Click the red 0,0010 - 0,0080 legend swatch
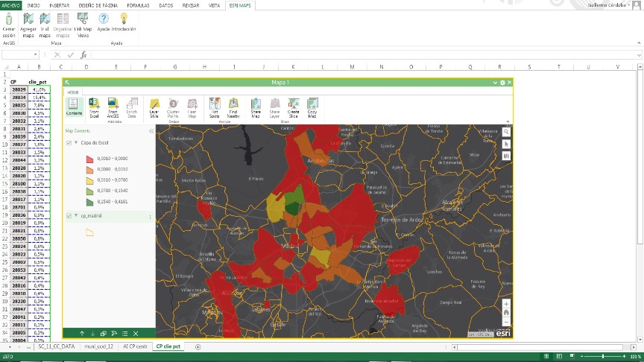Screen dimensions: 644x362 89,159
